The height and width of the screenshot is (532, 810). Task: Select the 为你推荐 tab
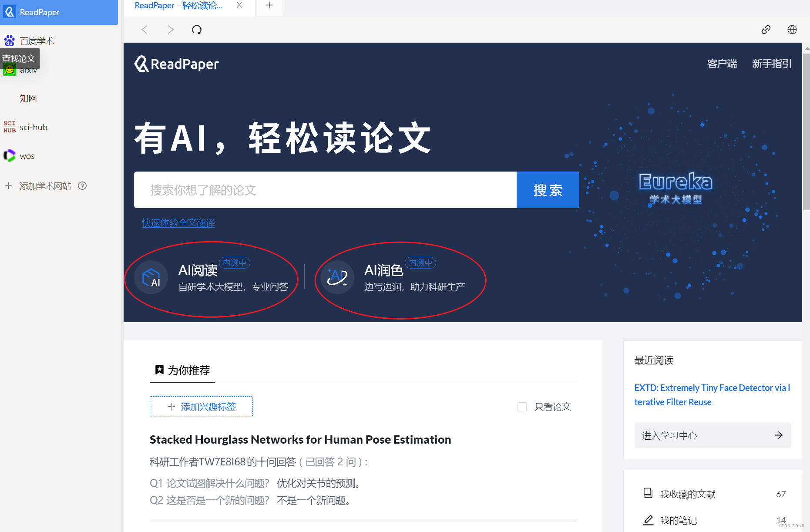click(182, 370)
